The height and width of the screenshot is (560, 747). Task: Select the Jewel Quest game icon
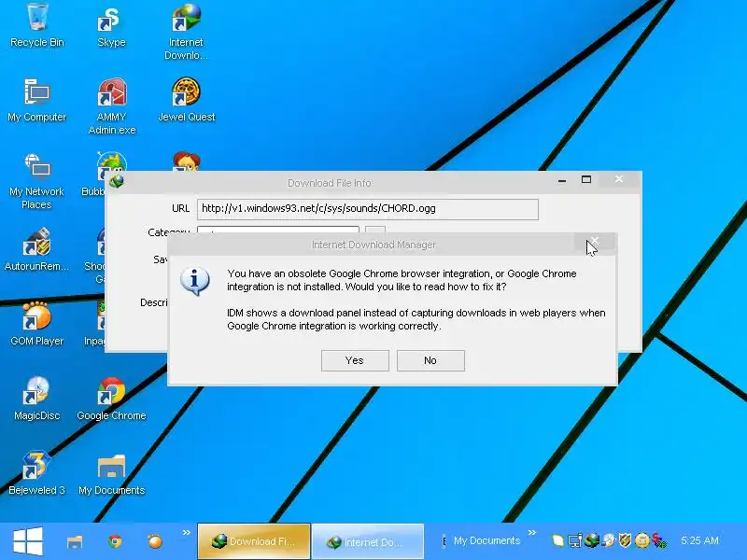(186, 101)
